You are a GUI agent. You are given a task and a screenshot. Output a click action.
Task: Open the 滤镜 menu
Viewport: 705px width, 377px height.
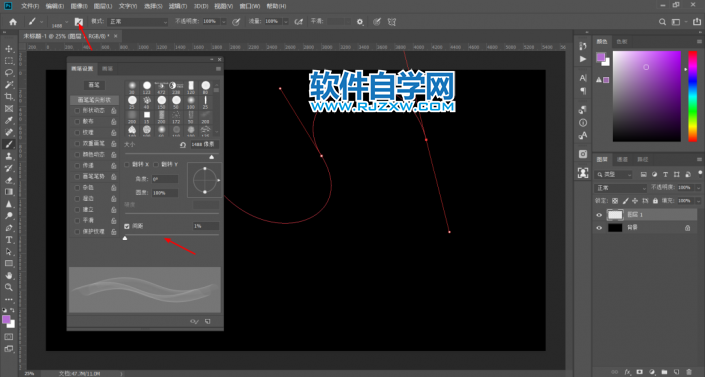178,6
